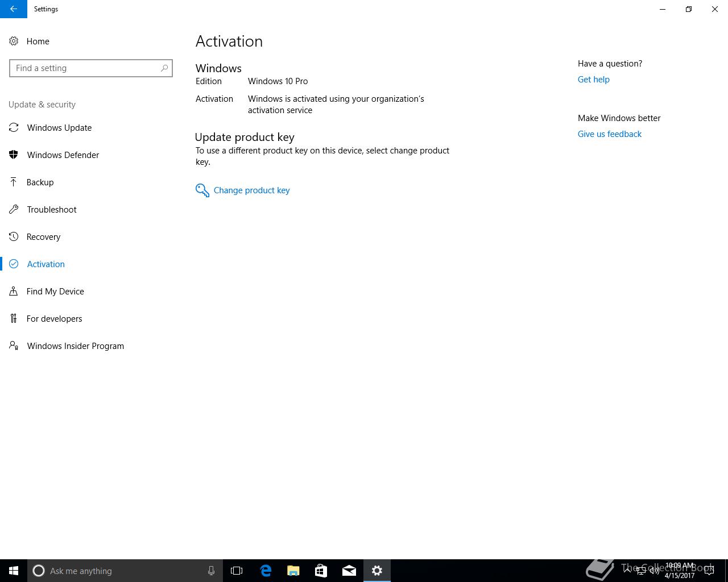Go back with the Settings back arrow
The width and height of the screenshot is (728, 582).
click(x=14, y=9)
